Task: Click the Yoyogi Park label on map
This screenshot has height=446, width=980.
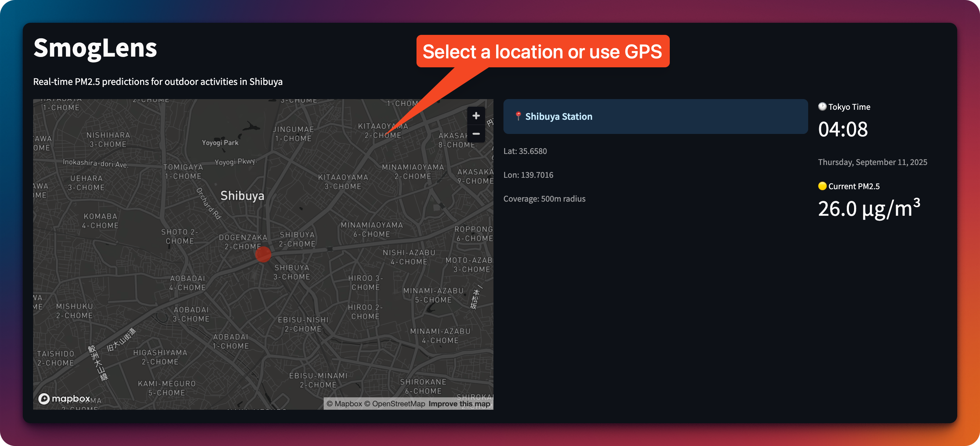Action: (x=220, y=143)
